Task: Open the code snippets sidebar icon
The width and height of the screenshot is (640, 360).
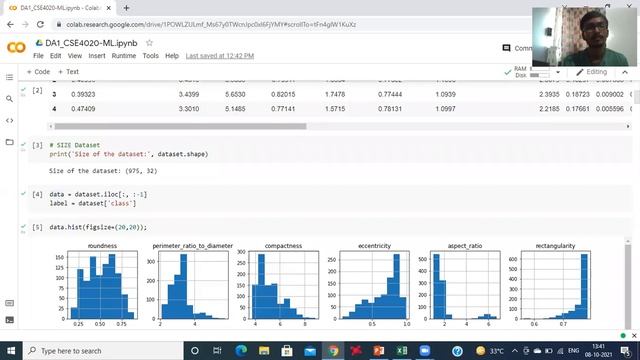Action: (9, 120)
